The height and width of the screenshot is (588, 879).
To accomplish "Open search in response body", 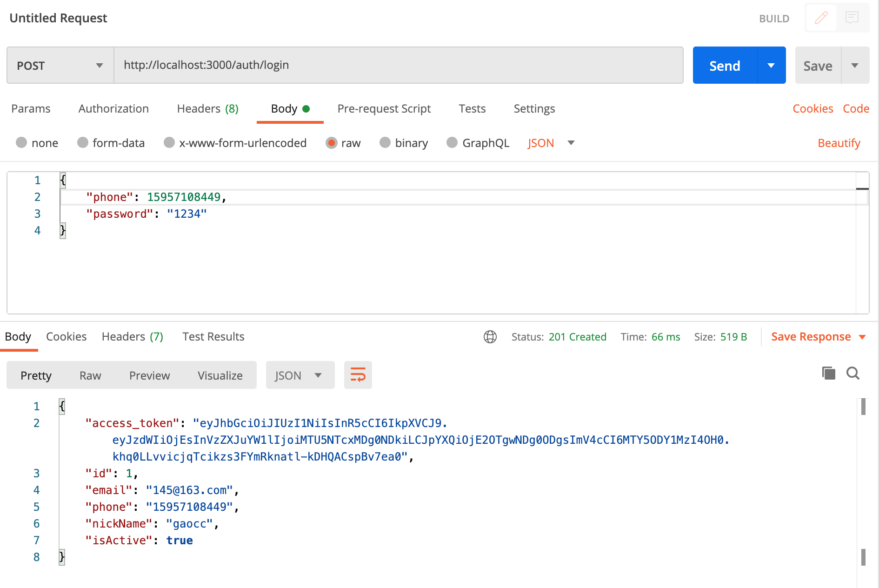I will pos(853,373).
